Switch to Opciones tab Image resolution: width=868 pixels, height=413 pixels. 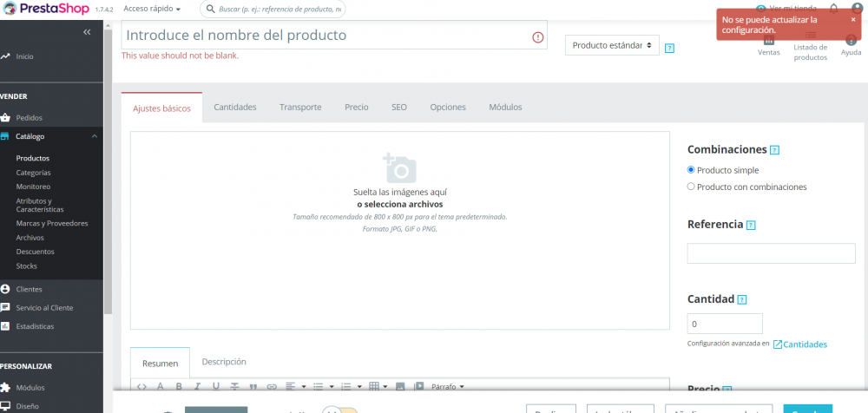pos(448,108)
